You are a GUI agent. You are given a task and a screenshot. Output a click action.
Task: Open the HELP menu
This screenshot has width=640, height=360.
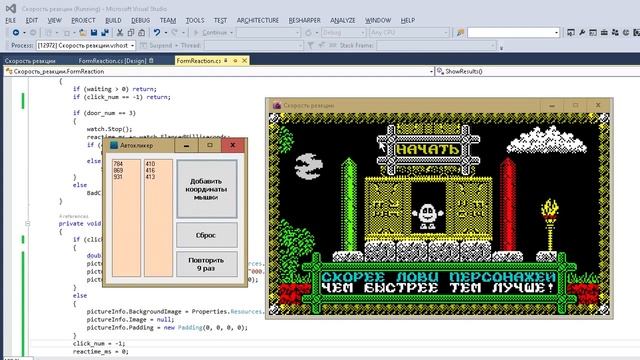pos(408,20)
